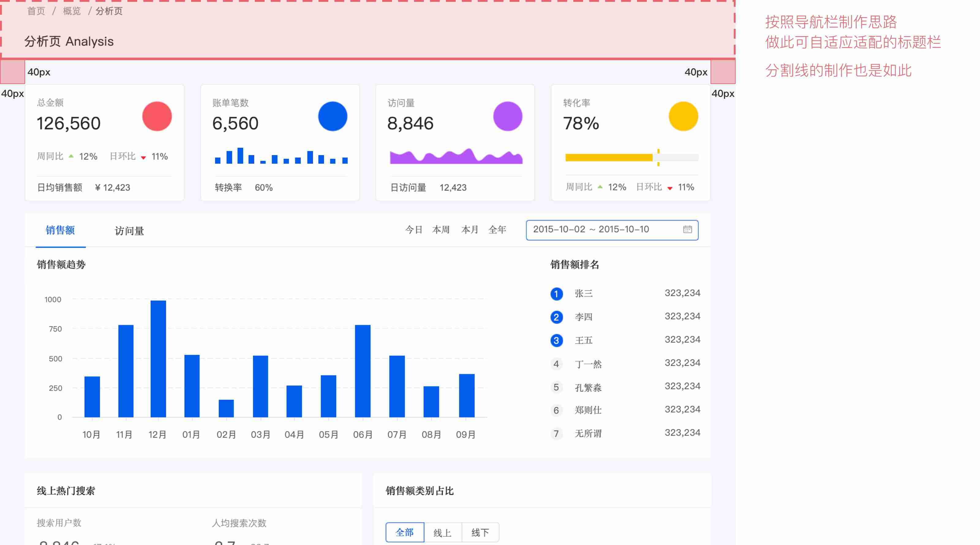Click rank badge 3 next to 王五
The width and height of the screenshot is (980, 545).
click(x=556, y=340)
